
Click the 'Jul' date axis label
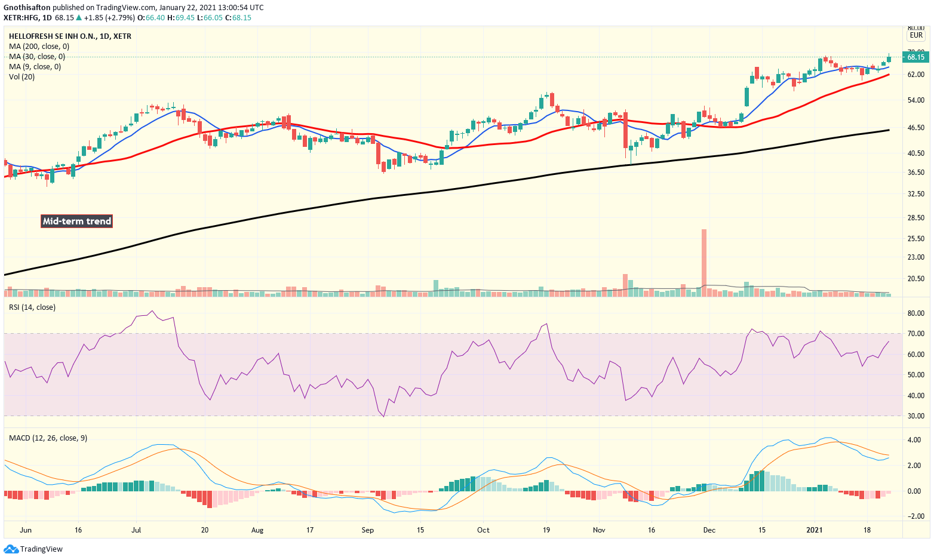(137, 530)
